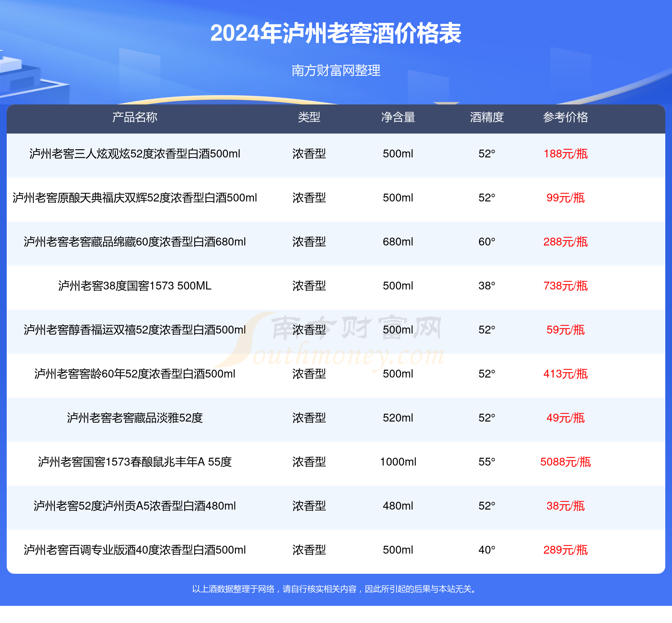The height and width of the screenshot is (623, 672).
Task: Click the 38° alcohol content cell
Action: pos(487,286)
